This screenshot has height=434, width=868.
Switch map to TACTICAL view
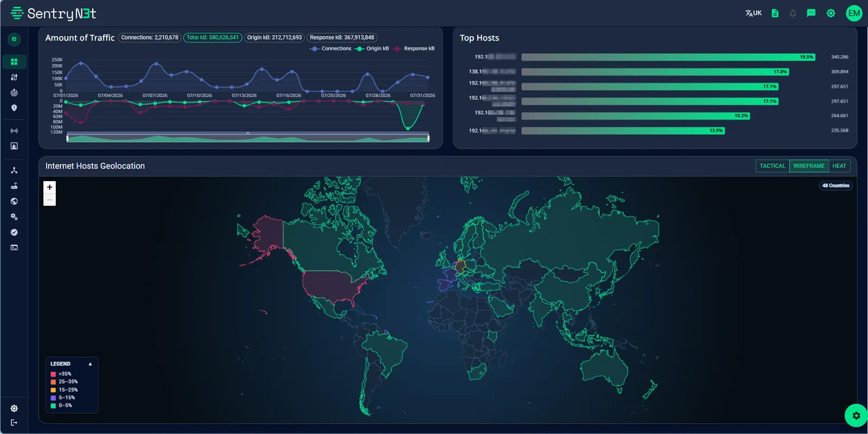point(773,166)
